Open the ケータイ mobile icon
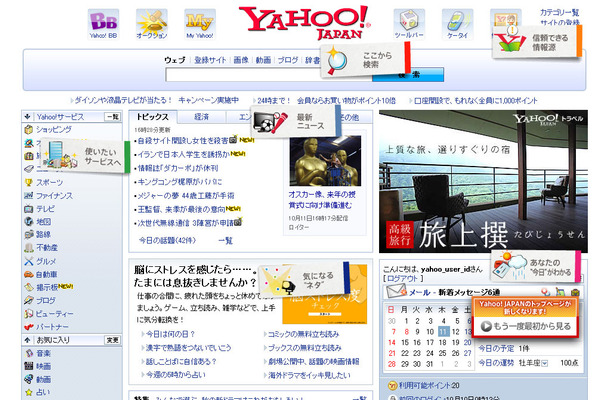The image size is (610, 400). pos(458,24)
